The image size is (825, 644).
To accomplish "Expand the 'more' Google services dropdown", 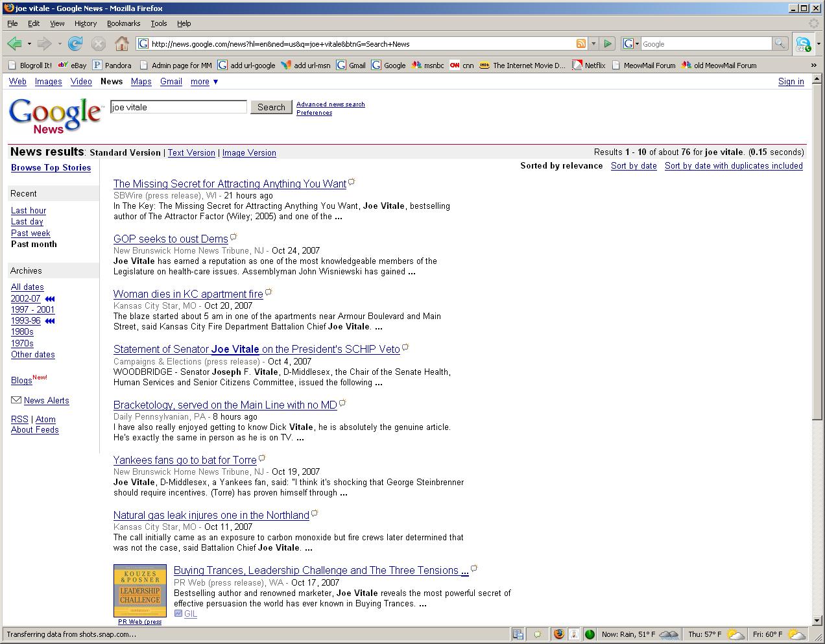I will 204,82.
